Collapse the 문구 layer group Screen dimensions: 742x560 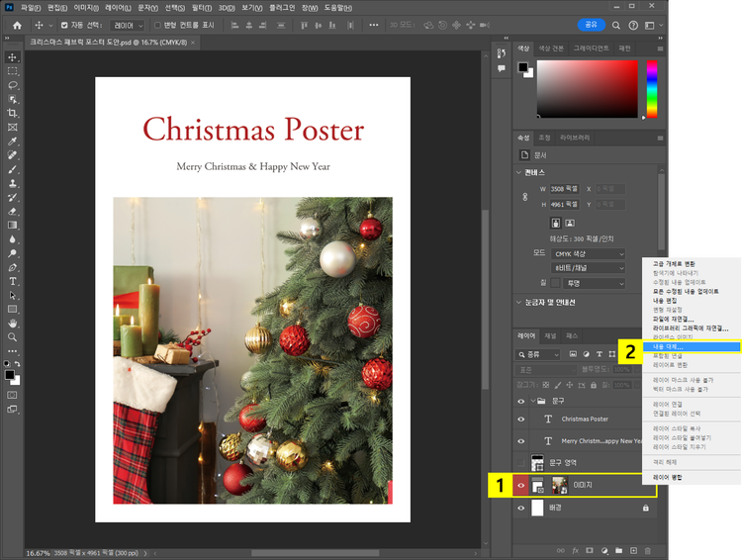(x=531, y=400)
